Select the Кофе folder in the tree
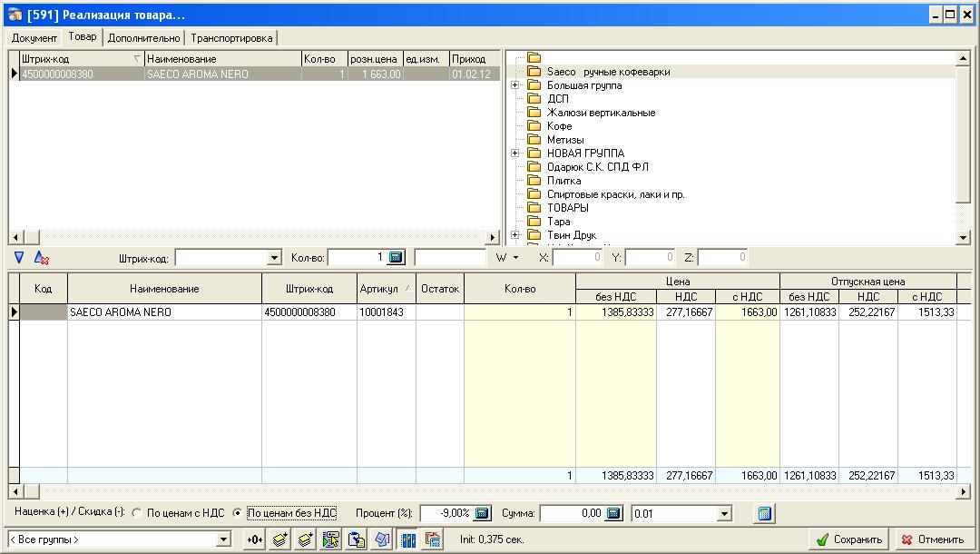This screenshot has width=980, height=554. (559, 126)
